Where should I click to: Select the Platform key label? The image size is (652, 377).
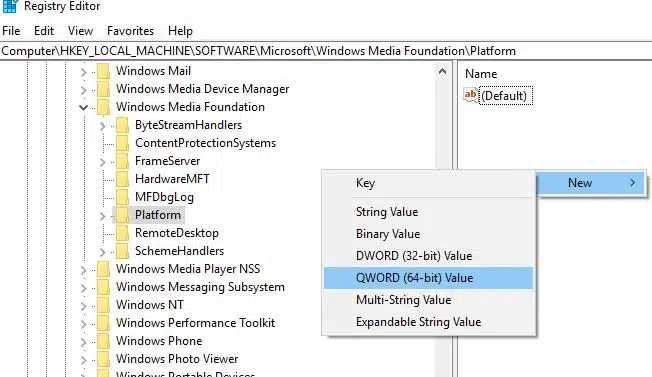pyautogui.click(x=158, y=215)
